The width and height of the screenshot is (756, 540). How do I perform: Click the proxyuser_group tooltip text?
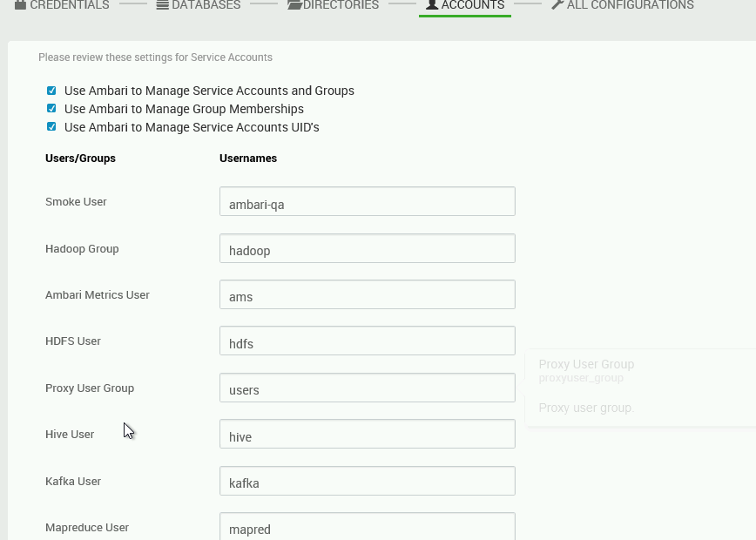[581, 378]
